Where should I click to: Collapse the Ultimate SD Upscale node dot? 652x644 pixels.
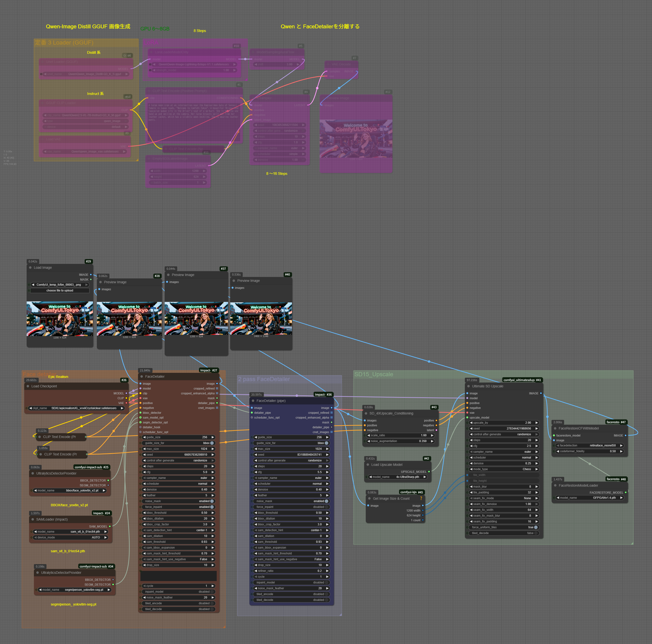pos(468,386)
